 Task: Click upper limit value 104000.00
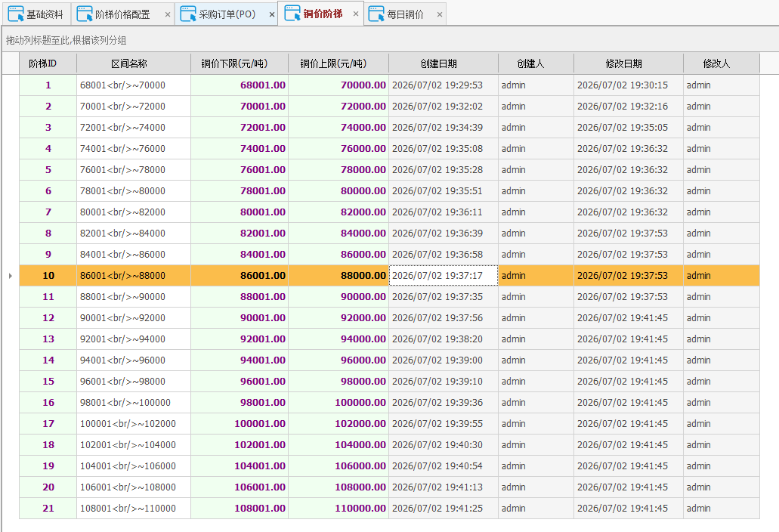(338, 444)
